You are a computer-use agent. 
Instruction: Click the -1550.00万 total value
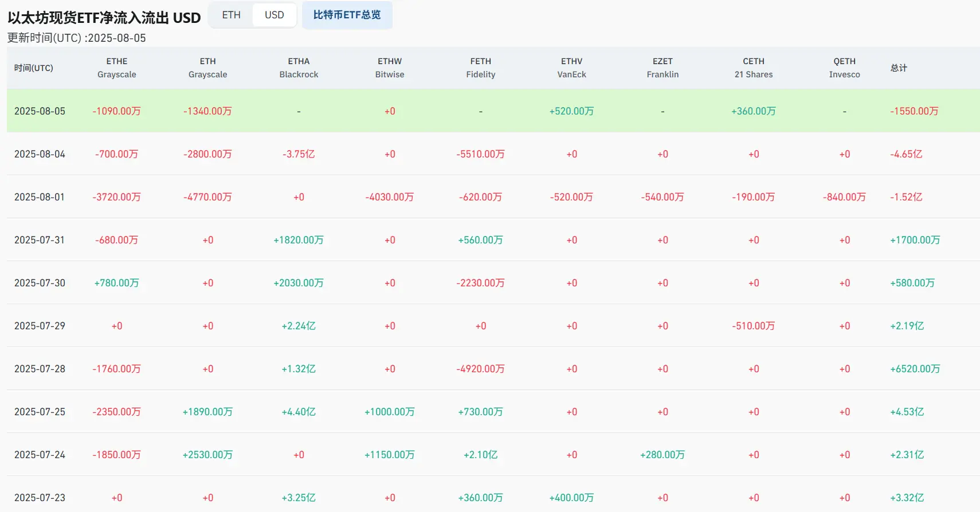click(x=915, y=111)
